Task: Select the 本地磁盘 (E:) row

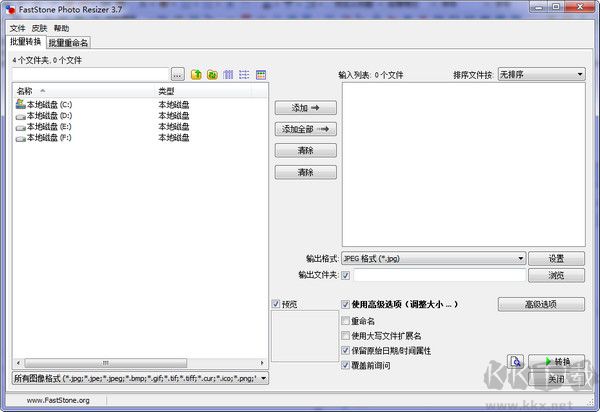Action: point(140,127)
